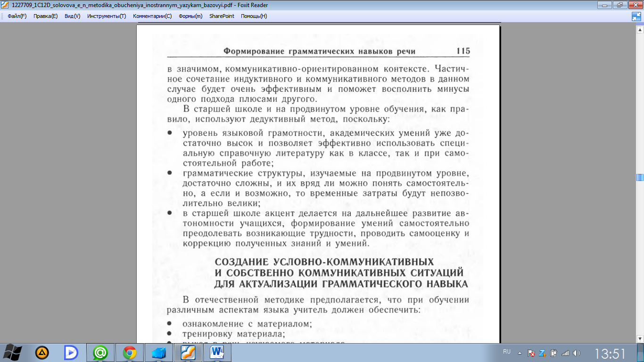Click the page number 115
This screenshot has width=644, height=362.
pyautogui.click(x=463, y=51)
